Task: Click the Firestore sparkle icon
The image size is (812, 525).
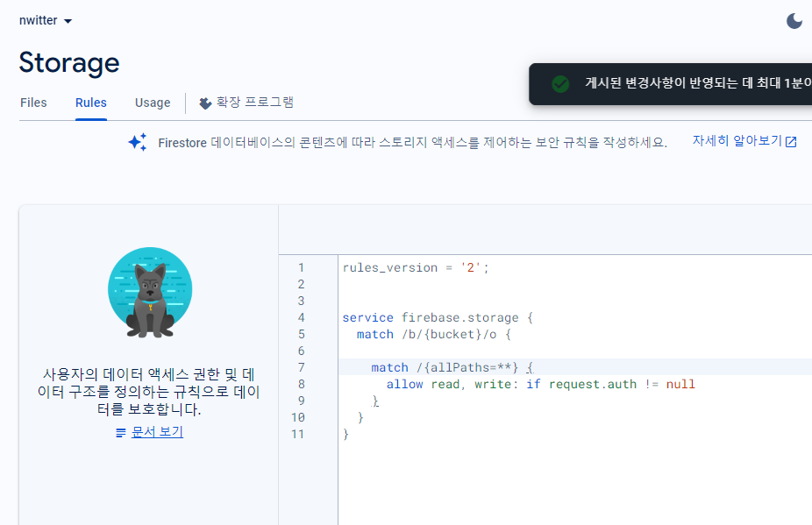Action: [x=138, y=142]
